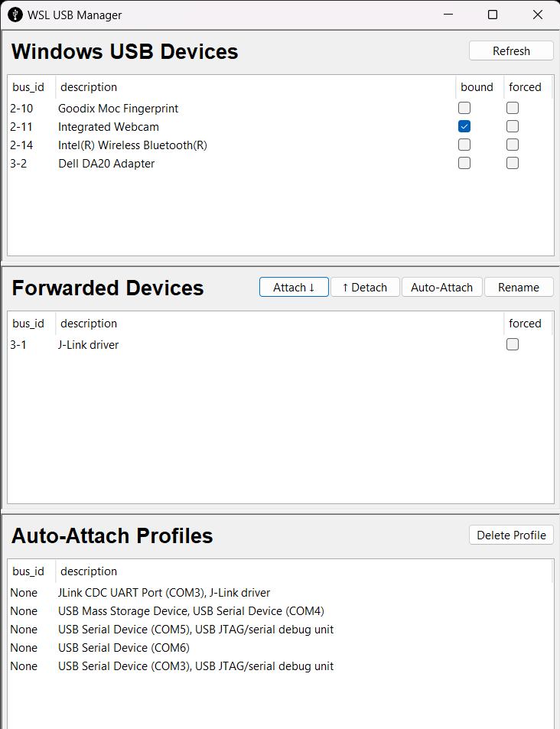Minimize the WSL USB Manager window

pyautogui.click(x=448, y=15)
